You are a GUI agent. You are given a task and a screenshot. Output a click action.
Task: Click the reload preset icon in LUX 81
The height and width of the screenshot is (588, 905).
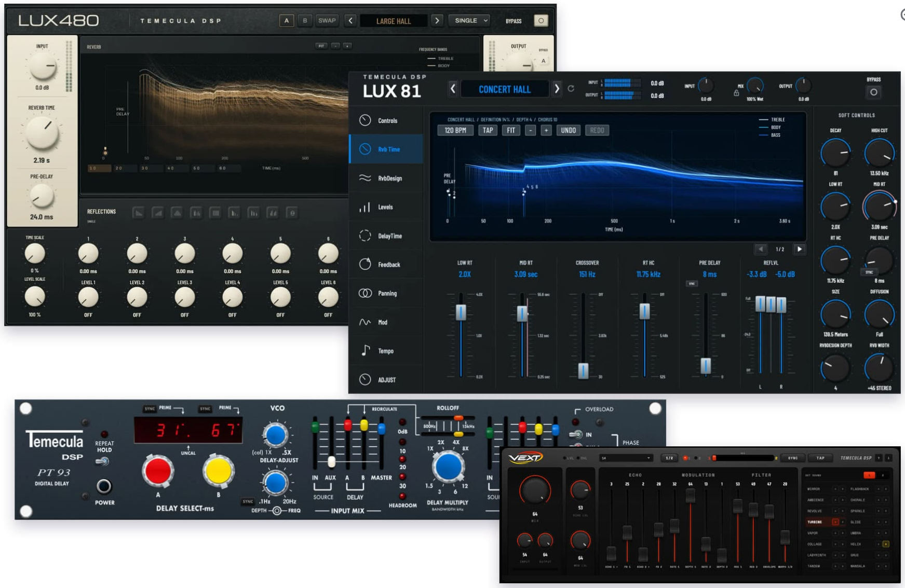coord(571,89)
